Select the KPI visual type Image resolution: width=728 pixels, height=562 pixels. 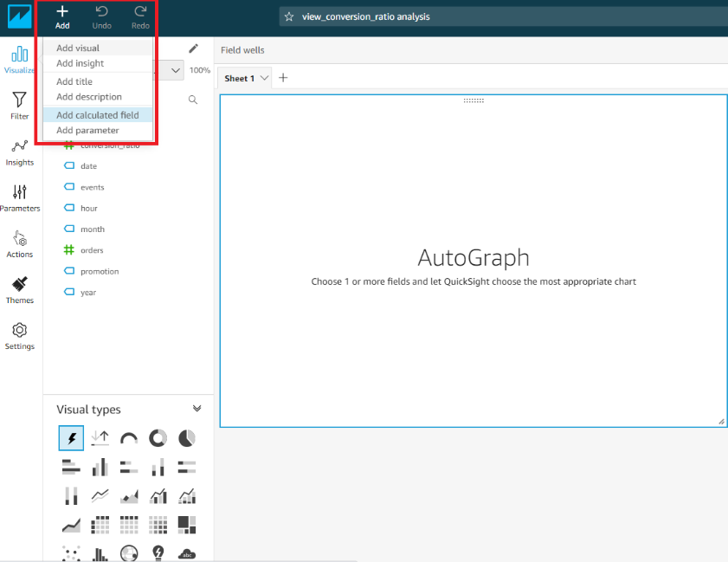(x=100, y=438)
